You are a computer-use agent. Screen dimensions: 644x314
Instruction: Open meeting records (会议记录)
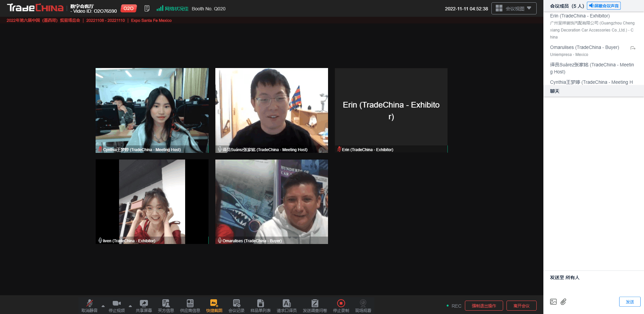(236, 305)
